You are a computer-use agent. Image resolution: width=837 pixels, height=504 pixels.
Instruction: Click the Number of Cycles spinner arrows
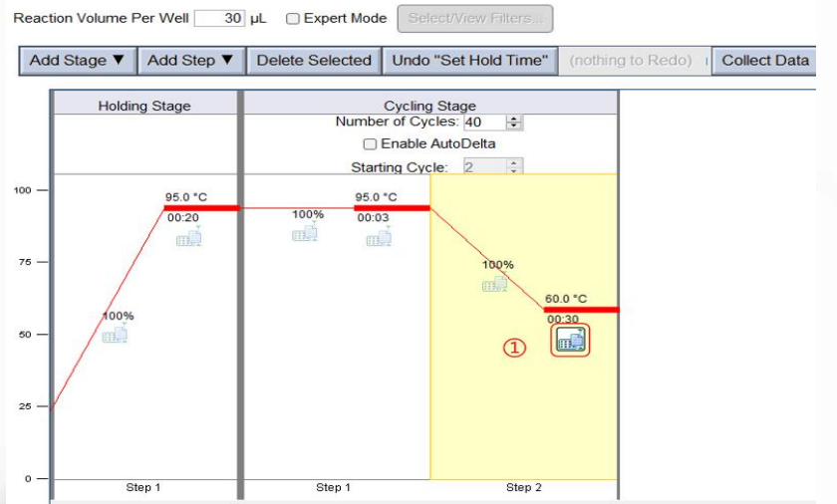tap(514, 123)
